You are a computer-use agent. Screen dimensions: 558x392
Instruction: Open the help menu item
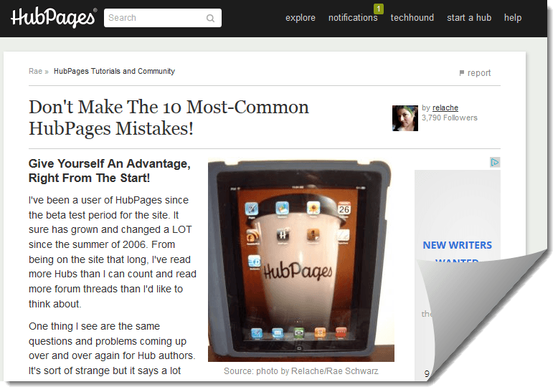(x=513, y=18)
